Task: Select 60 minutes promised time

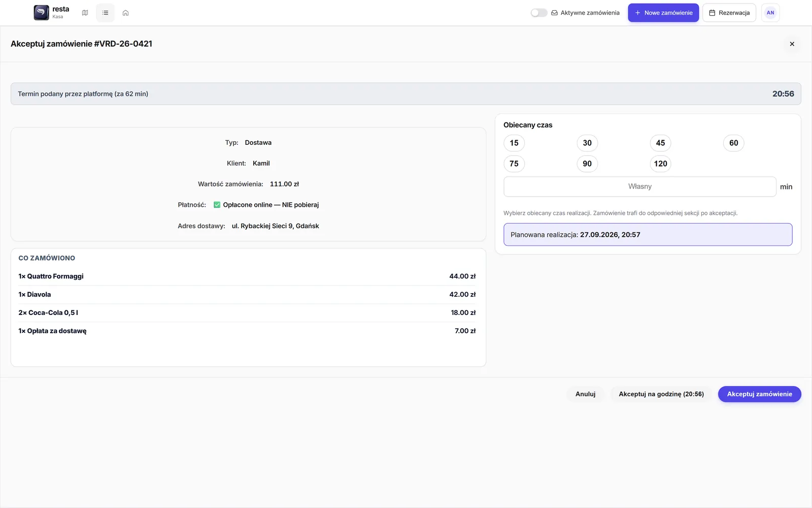Action: click(733, 143)
